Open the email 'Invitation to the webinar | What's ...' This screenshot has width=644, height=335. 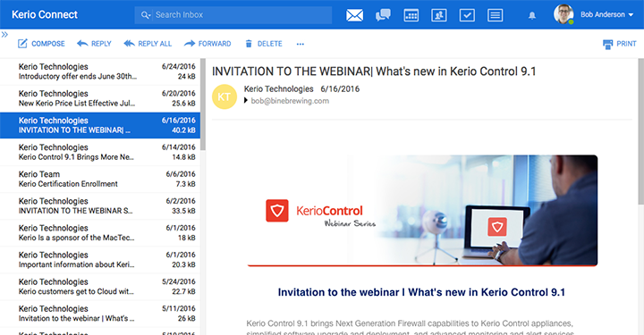pyautogui.click(x=100, y=314)
